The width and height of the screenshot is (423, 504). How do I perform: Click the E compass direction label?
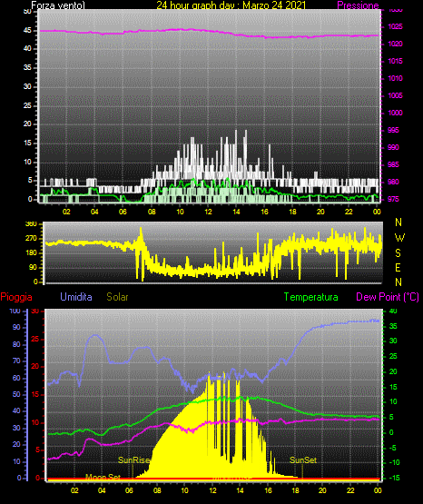tap(398, 267)
